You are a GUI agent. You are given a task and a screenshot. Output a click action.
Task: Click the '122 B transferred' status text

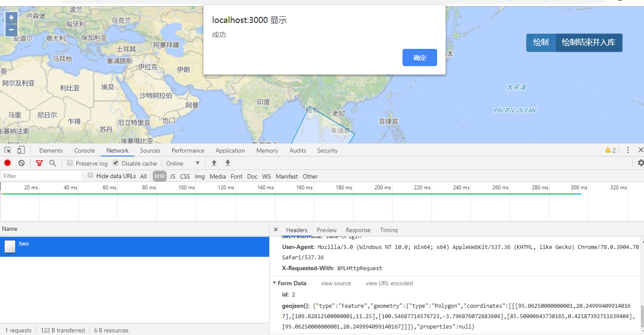[63, 330]
